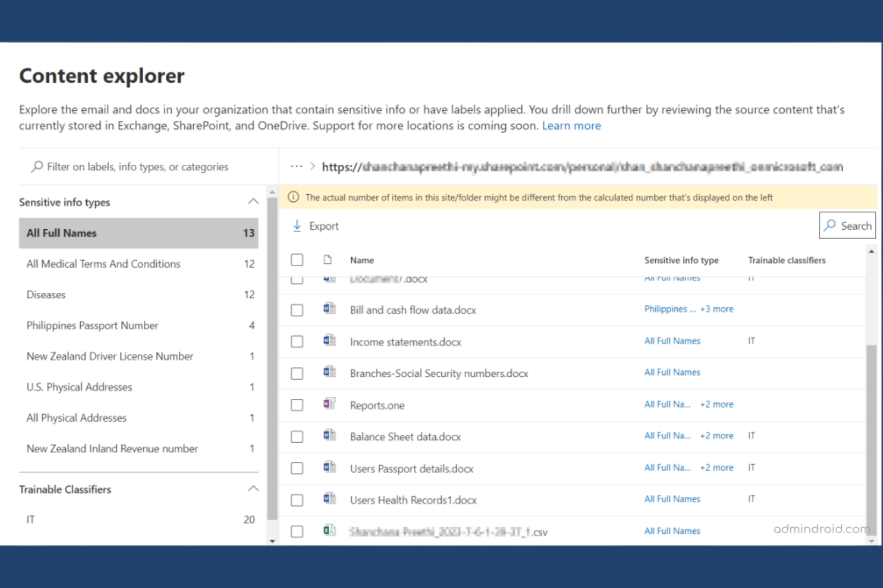Open the Learn more link
The image size is (883, 588).
point(571,126)
